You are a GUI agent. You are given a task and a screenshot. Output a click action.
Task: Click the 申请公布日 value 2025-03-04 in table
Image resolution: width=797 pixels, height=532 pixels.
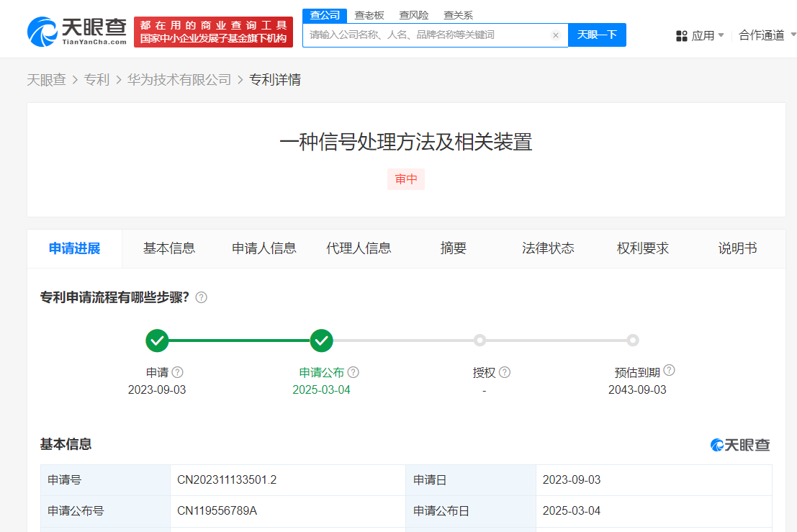click(572, 511)
